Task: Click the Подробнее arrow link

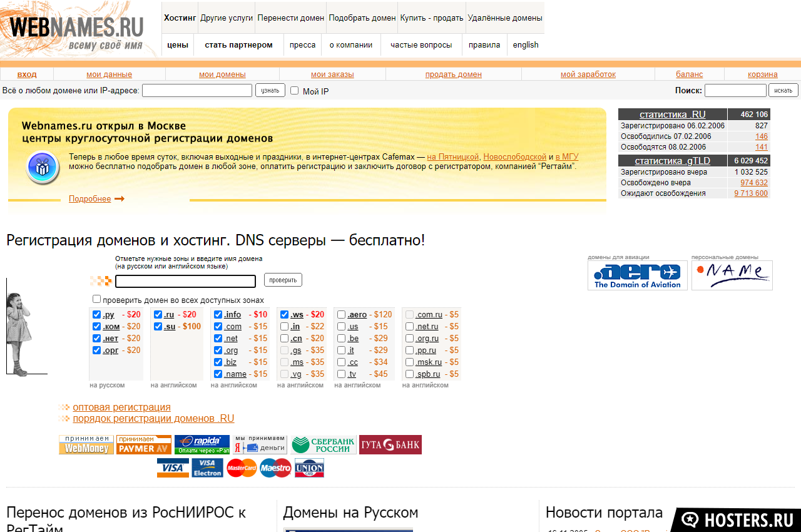Action: pyautogui.click(x=96, y=199)
